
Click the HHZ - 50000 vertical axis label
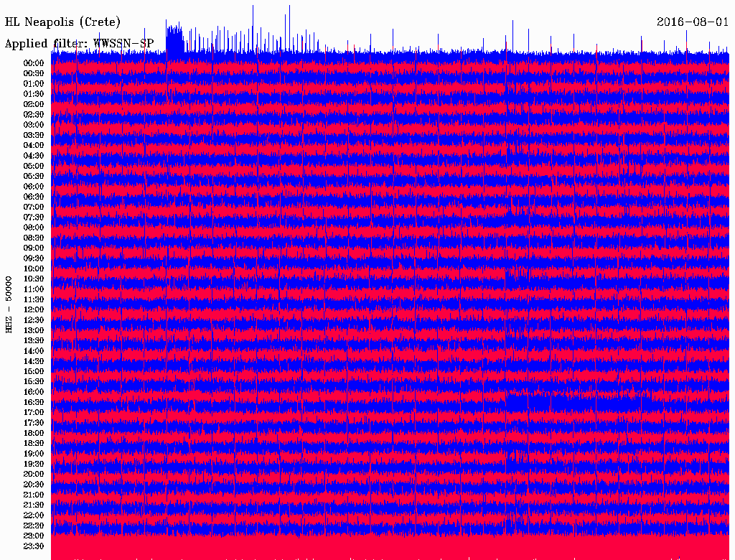(9, 304)
